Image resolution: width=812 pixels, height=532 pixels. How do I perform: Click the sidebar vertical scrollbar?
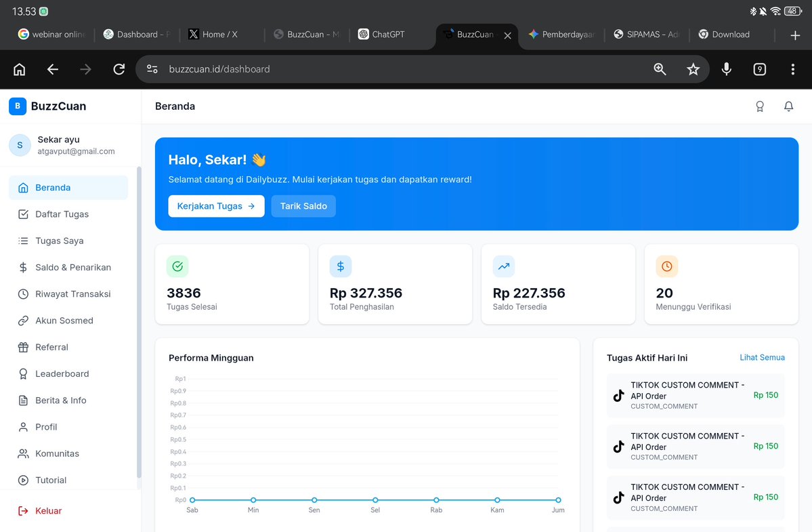pyautogui.click(x=139, y=322)
